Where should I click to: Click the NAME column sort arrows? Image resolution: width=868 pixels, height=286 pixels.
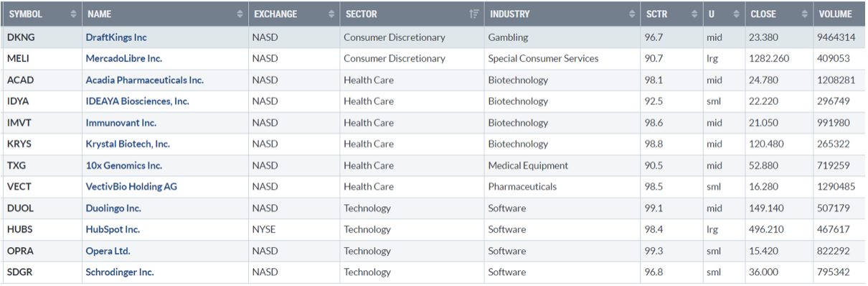tap(240, 14)
